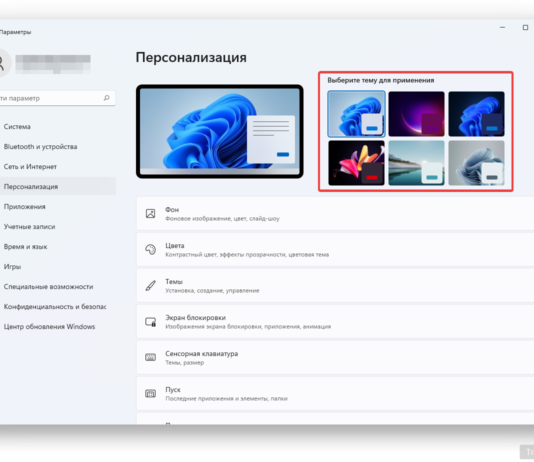The image size is (534, 462).
Task: Open the Сенсорная клавиатура settings row
Action: pos(335,357)
